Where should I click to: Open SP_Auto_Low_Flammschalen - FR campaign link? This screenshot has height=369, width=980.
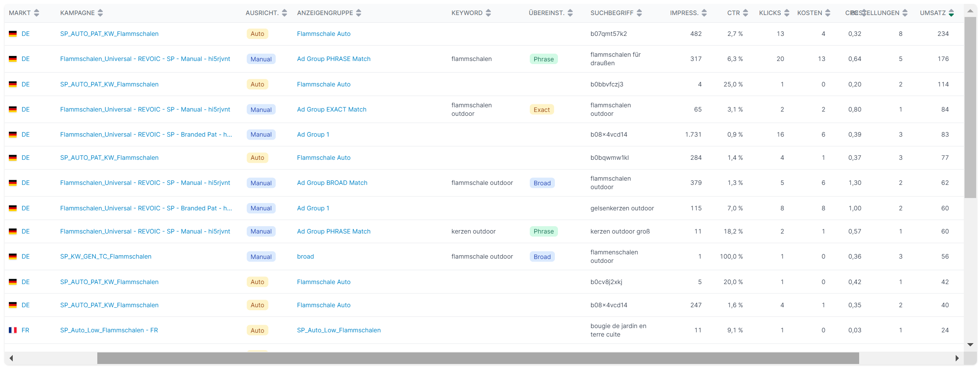click(109, 330)
